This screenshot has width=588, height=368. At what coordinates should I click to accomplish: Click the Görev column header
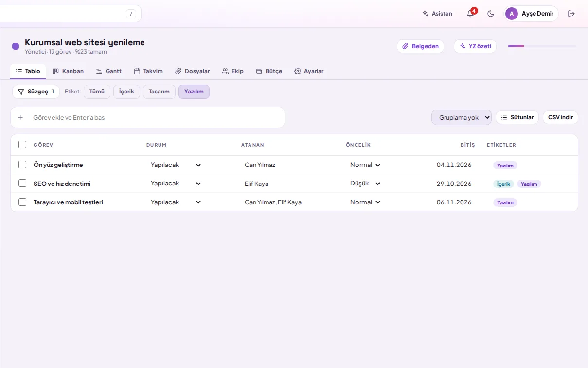point(43,145)
